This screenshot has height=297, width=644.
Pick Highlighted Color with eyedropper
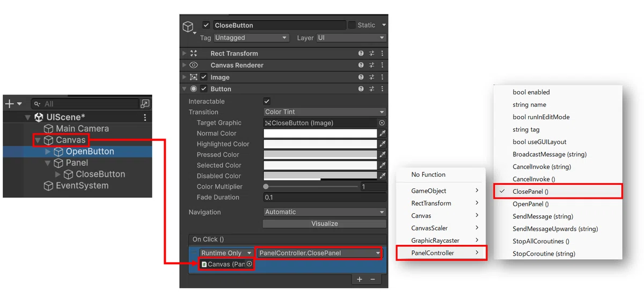pos(383,144)
